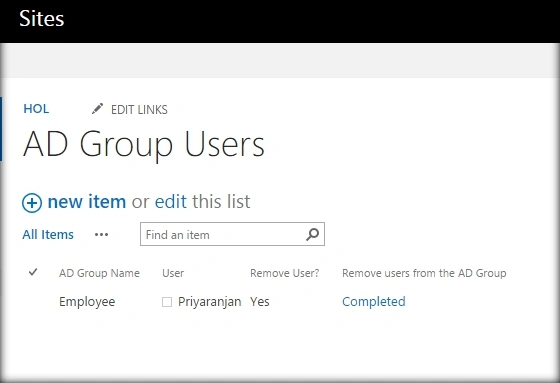Sort by 'Remove users from the AD Group' column
Viewport: 560px width, 383px height.
pyautogui.click(x=424, y=273)
